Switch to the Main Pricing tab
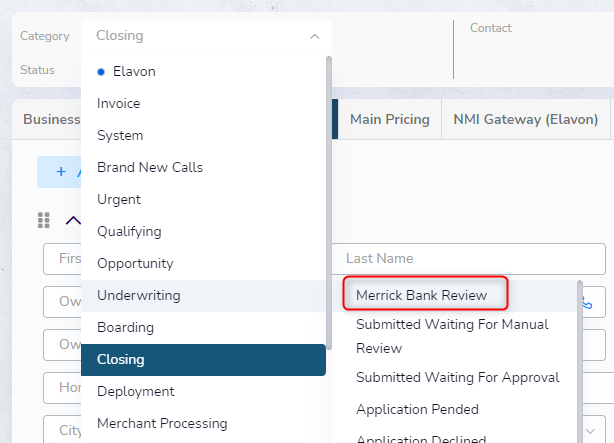 tap(390, 120)
